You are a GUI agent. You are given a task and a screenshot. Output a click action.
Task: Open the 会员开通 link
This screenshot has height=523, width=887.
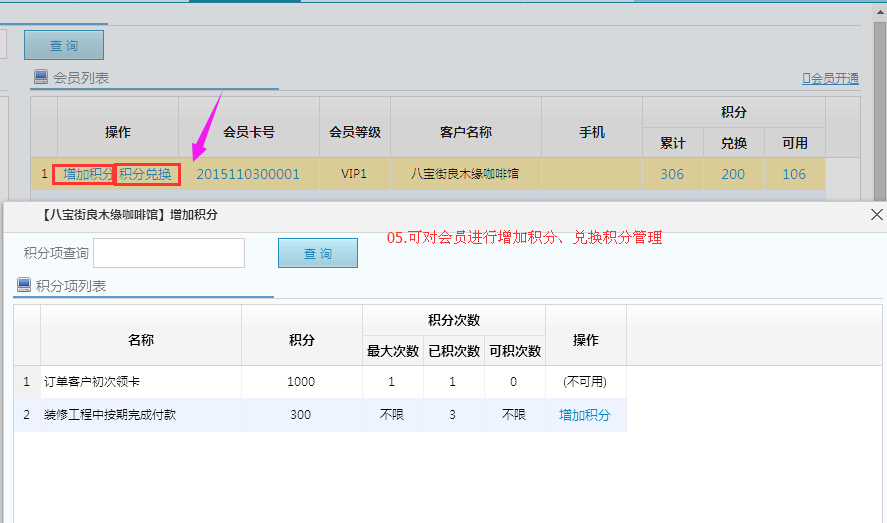click(x=834, y=78)
